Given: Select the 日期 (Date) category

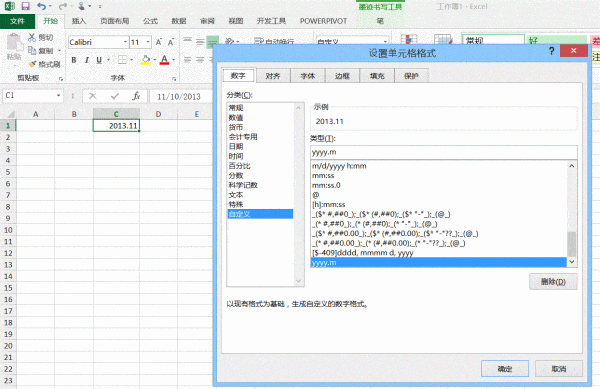Looking at the screenshot, I should click(260, 146).
